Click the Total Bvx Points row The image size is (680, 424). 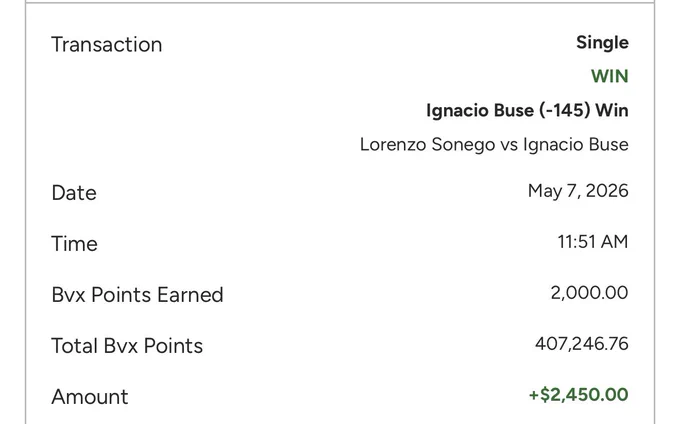click(x=340, y=346)
